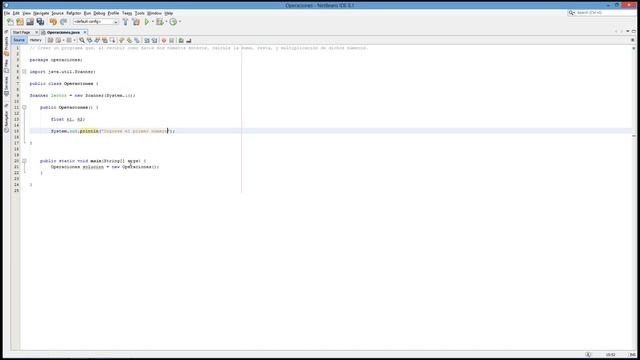This screenshot has height=360, width=640.
Task: Click the Build Project hammer icon
Action: tap(125, 22)
